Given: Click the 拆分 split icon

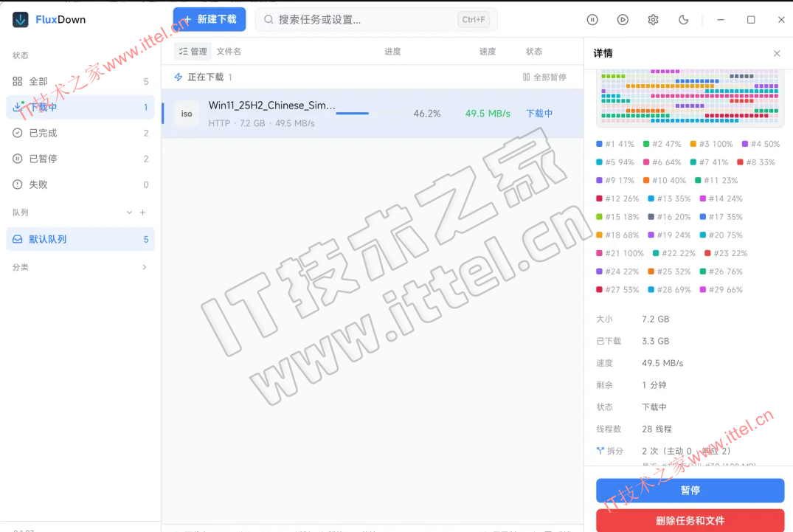Looking at the screenshot, I should pos(600,451).
